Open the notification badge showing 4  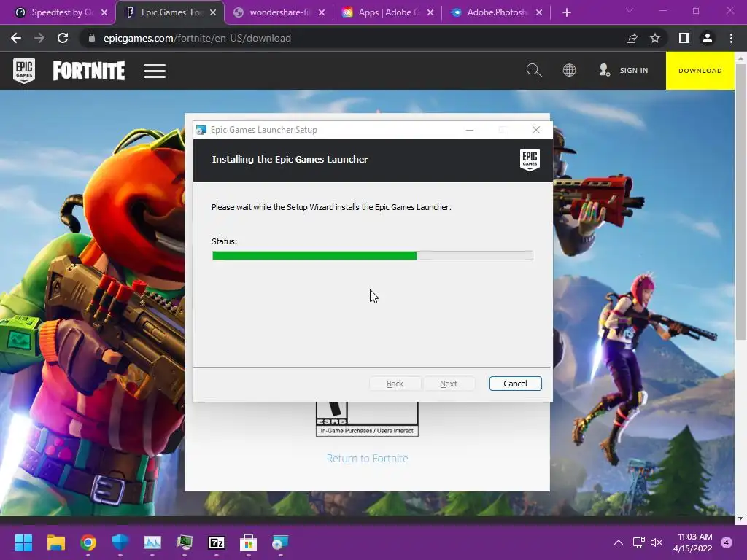(727, 542)
